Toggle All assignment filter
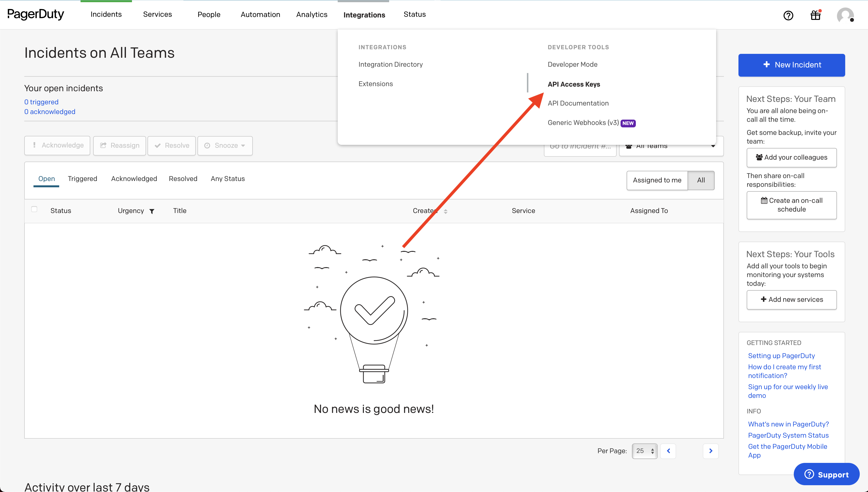 click(x=701, y=180)
